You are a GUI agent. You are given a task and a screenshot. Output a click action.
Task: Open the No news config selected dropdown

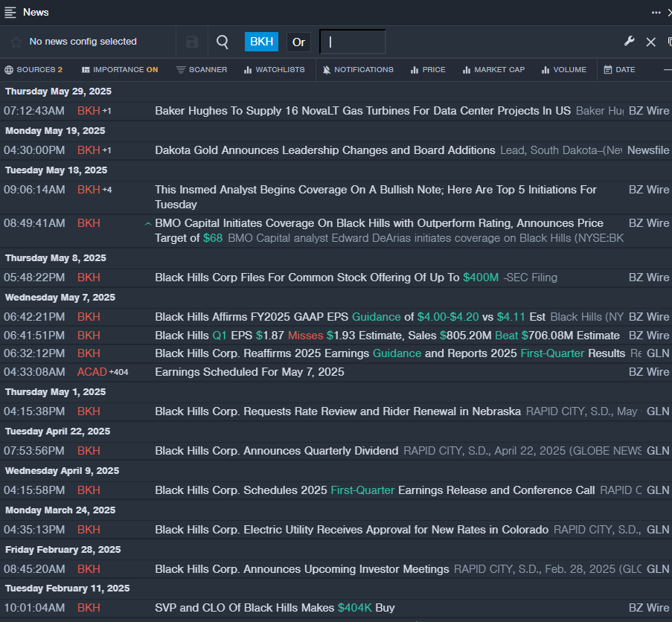tap(83, 42)
